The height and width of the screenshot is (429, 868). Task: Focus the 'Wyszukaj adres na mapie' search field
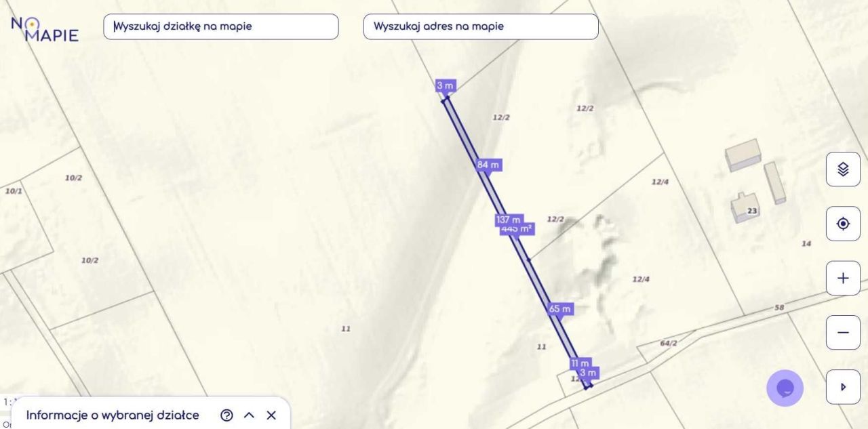pyautogui.click(x=481, y=26)
